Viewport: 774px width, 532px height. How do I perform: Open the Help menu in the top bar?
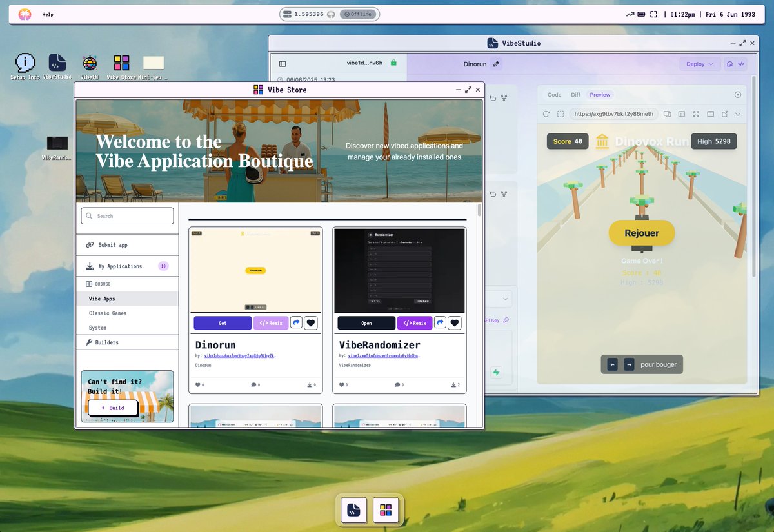coord(48,14)
